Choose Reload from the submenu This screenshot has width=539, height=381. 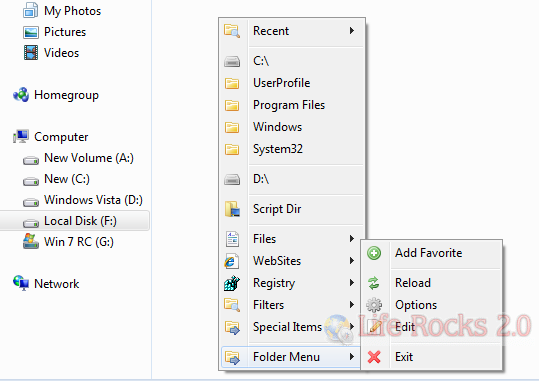pyautogui.click(x=432, y=283)
